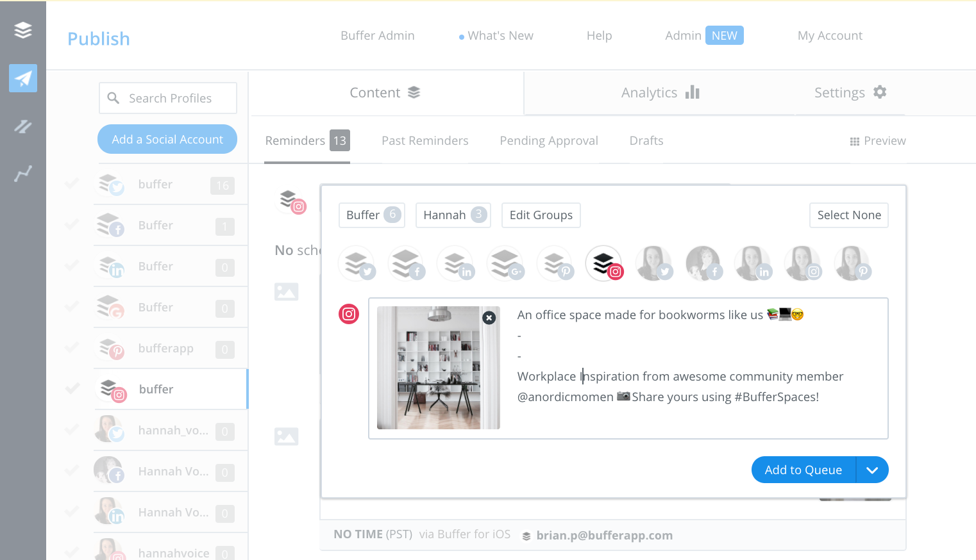The image size is (976, 560).
Task: Click the Preview grid link
Action: point(878,141)
